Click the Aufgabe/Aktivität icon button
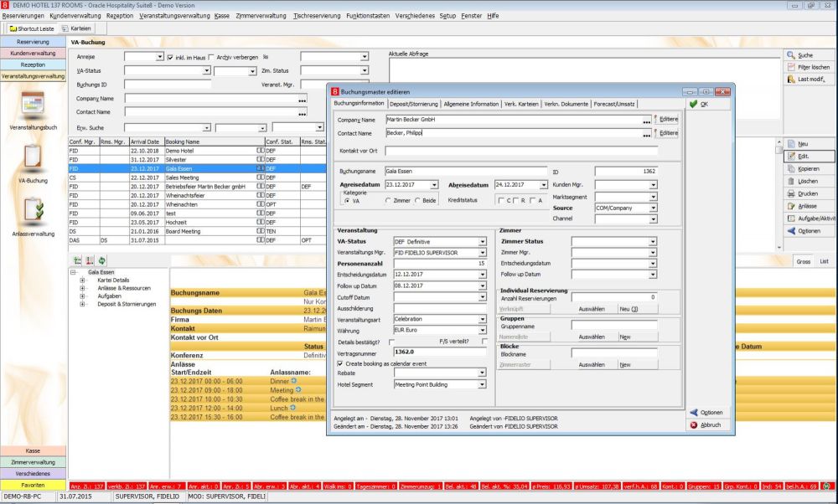 click(791, 219)
